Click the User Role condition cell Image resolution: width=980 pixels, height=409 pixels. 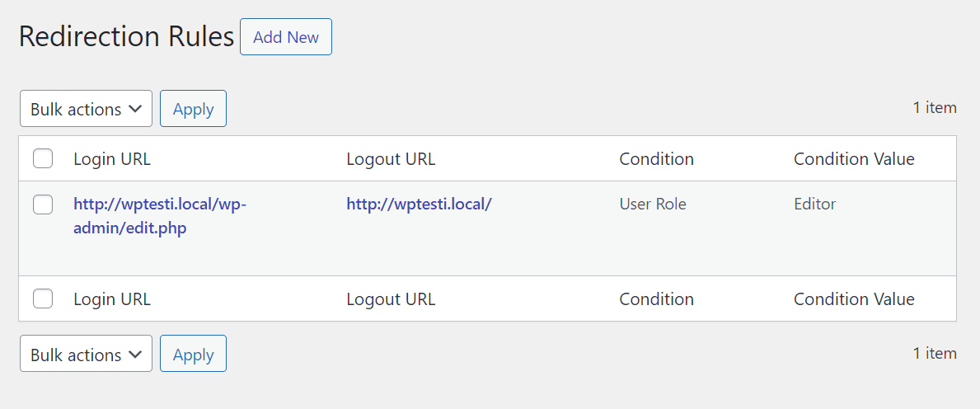click(x=653, y=204)
